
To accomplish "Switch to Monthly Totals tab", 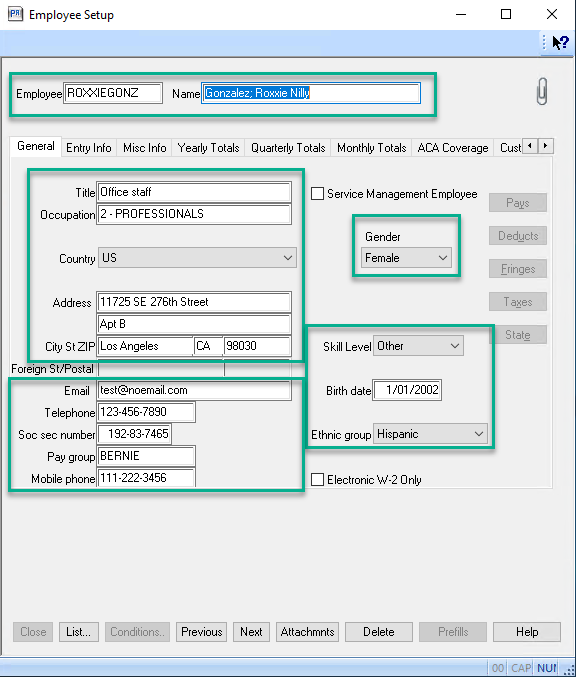I will click(371, 148).
